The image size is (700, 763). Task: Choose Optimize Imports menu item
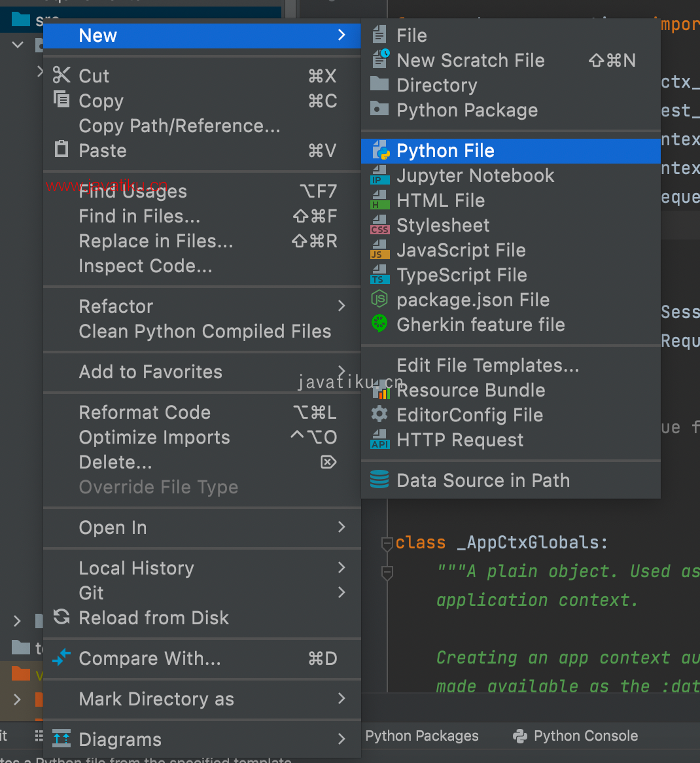[202, 437]
